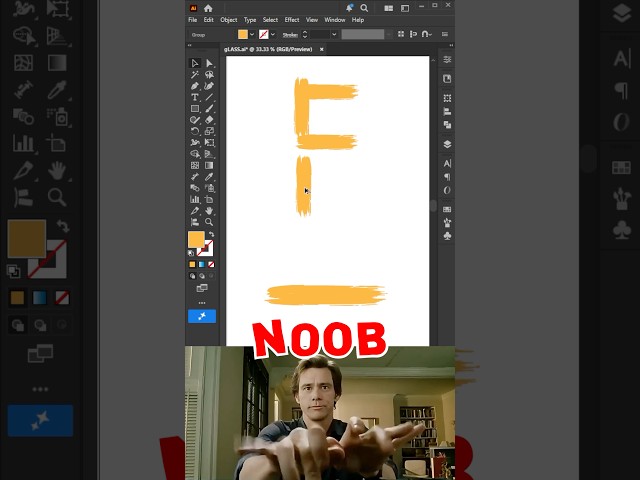Choose the Rotate tool
This screenshot has height=480, width=640.
(x=195, y=131)
